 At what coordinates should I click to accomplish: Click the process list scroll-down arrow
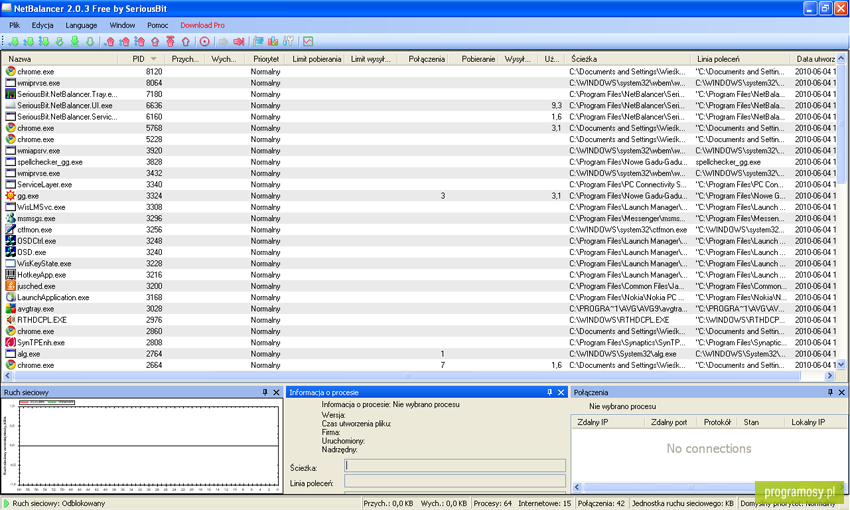[x=841, y=365]
